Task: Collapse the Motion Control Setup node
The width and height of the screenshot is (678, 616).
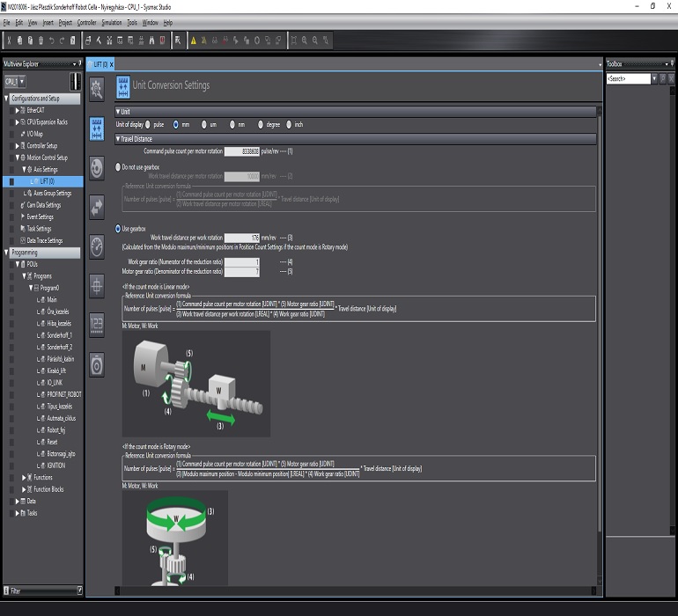Action: pyautogui.click(x=17, y=158)
